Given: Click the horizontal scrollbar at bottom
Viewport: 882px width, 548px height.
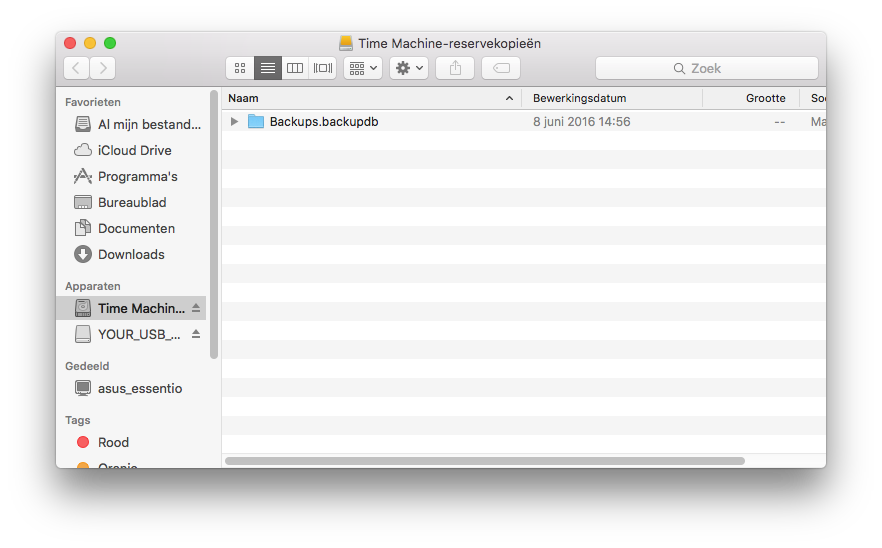Looking at the screenshot, I should click(485, 461).
